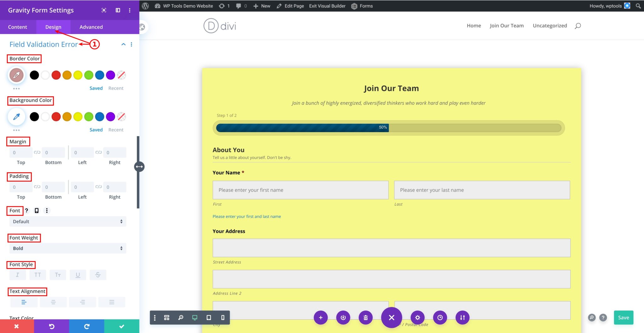Switch to the Advanced tab
The height and width of the screenshot is (333, 644).
click(x=91, y=27)
